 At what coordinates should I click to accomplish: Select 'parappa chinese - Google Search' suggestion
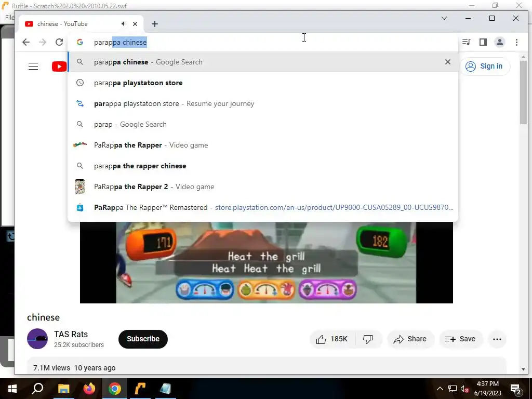[x=263, y=62]
